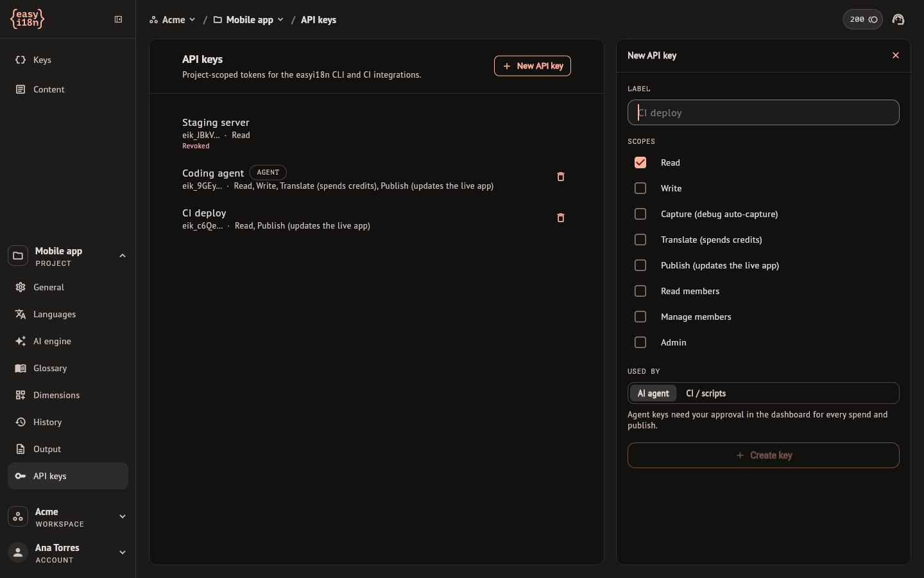Click the Output file icon

21,449
